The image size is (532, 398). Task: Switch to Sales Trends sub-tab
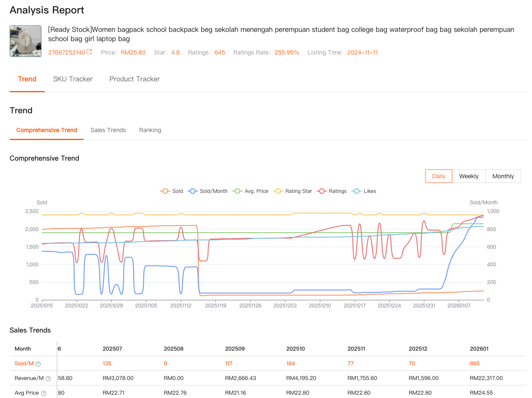point(108,130)
